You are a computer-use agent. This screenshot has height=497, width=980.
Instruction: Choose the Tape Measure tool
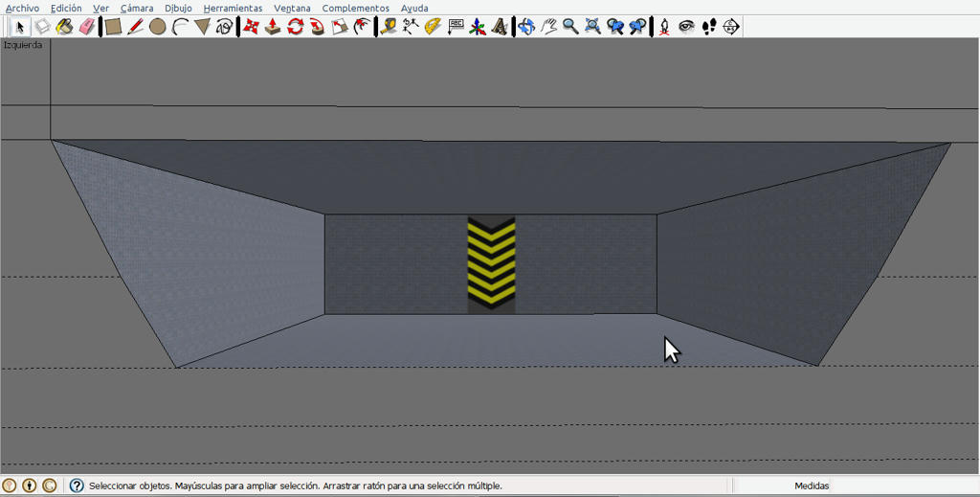(x=389, y=26)
